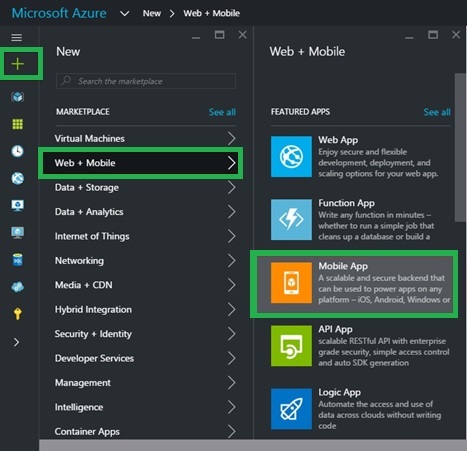Viewport: 467px width, 451px height.
Task: Open the clock Recent sidebar icon
Action: 18,151
